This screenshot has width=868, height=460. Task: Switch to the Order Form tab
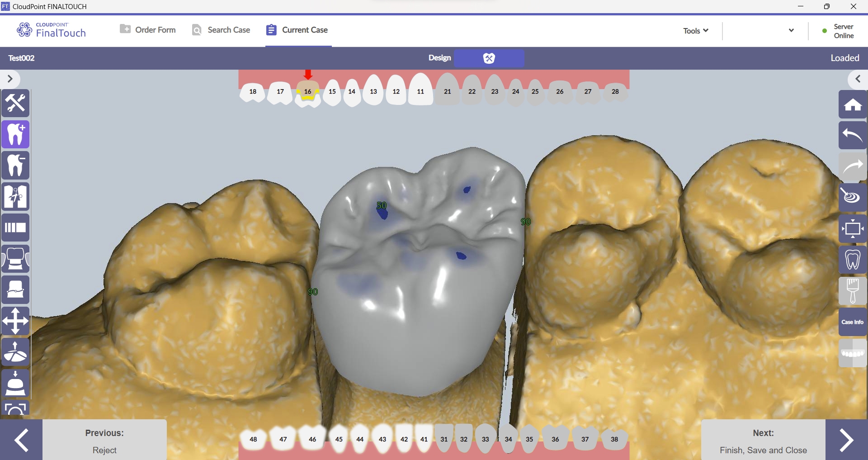(x=148, y=30)
